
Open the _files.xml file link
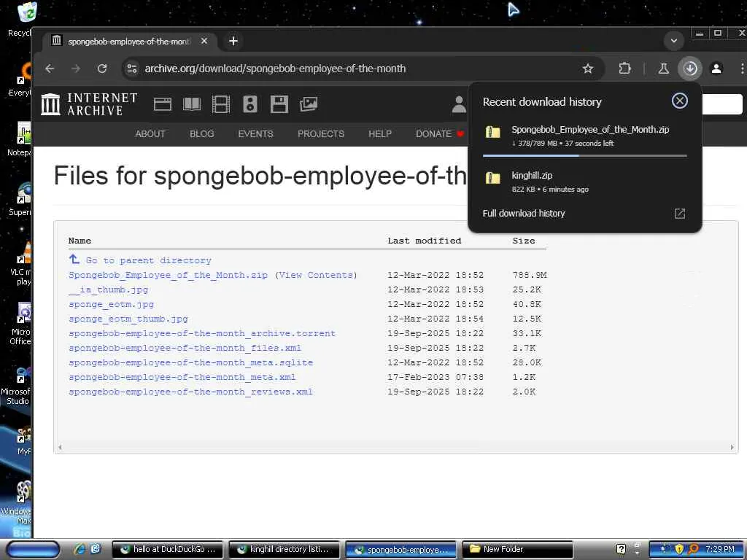pos(185,348)
